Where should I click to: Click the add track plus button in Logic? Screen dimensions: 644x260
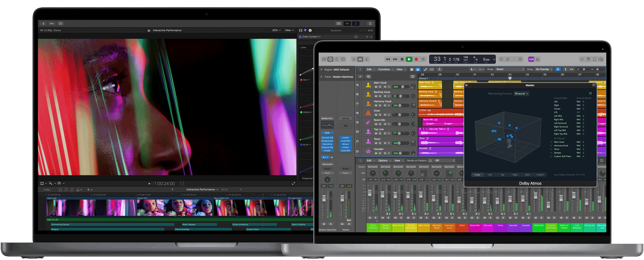[x=360, y=76]
